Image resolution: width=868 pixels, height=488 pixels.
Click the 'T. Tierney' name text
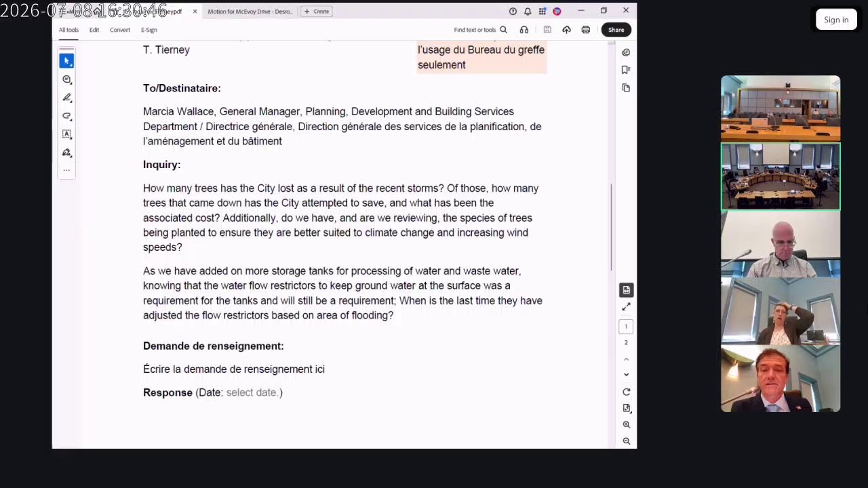[x=166, y=50]
